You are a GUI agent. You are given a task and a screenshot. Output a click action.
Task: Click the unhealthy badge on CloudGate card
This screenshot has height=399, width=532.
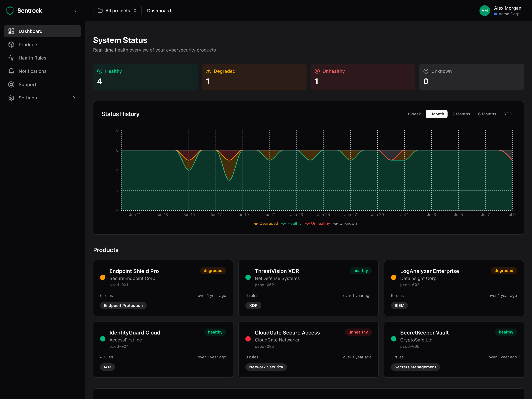coord(358,332)
